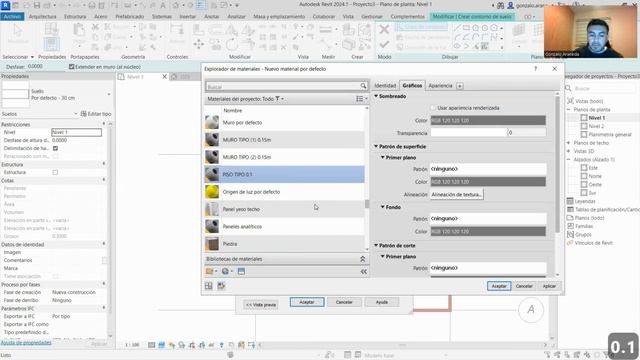
Task: Click Editar tipo icon in properties panel
Action: (x=84, y=114)
